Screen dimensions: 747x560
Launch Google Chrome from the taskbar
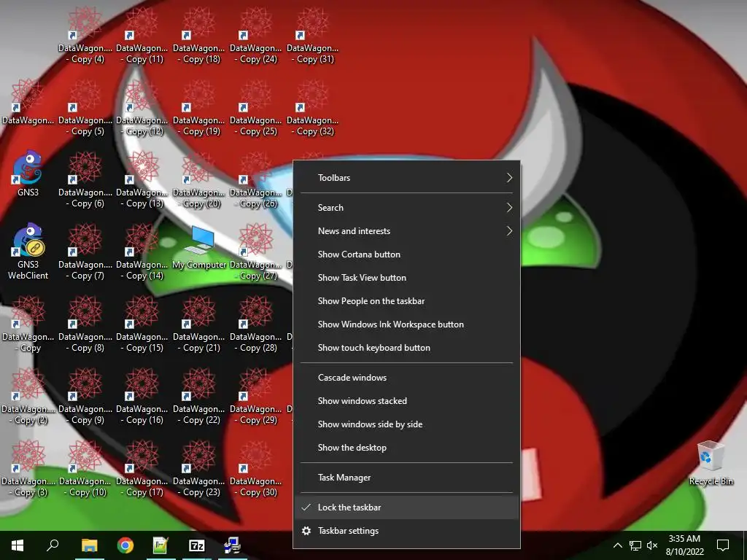point(125,545)
